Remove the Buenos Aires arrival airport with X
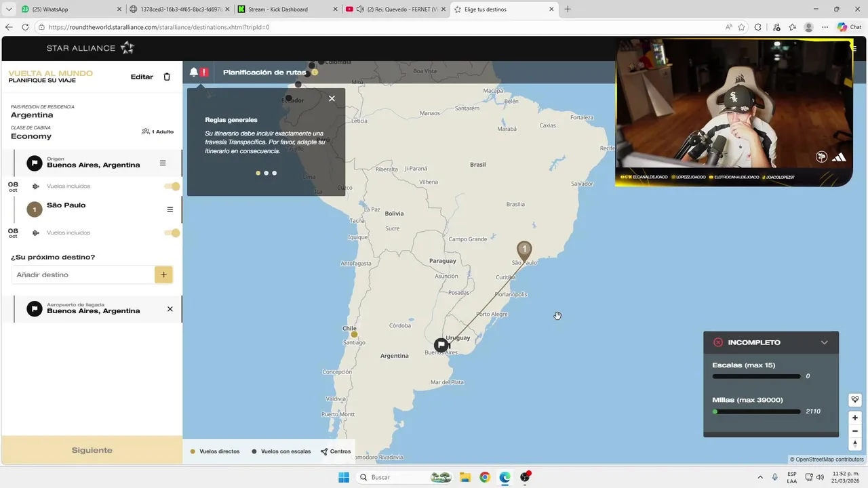 click(x=170, y=309)
